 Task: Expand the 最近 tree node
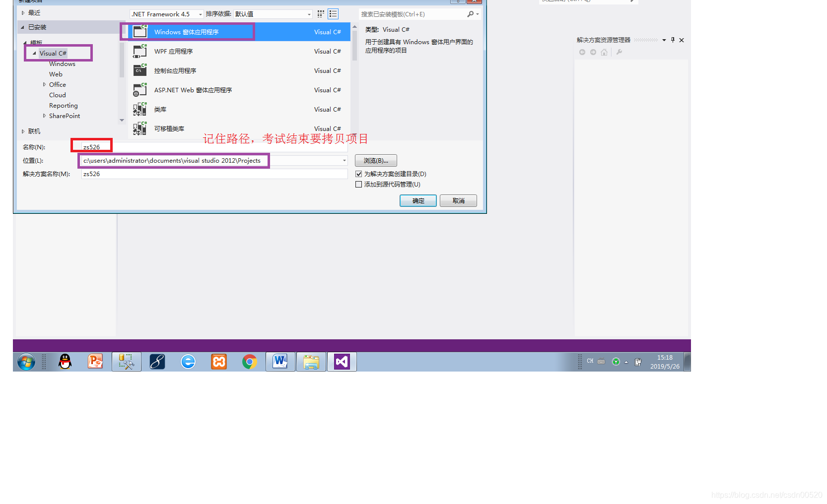(x=23, y=13)
